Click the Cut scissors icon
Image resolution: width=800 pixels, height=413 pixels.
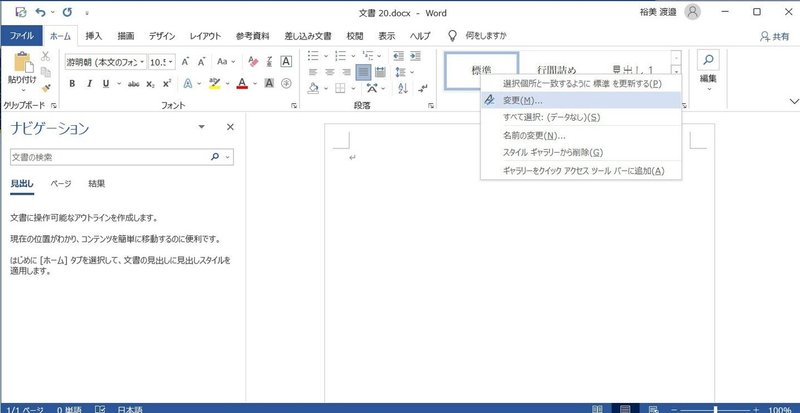(x=45, y=57)
